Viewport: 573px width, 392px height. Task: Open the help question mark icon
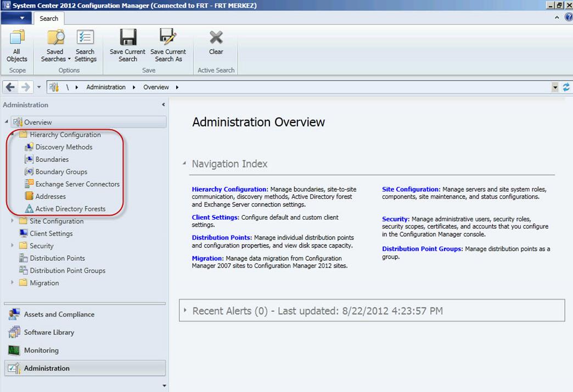(568, 17)
